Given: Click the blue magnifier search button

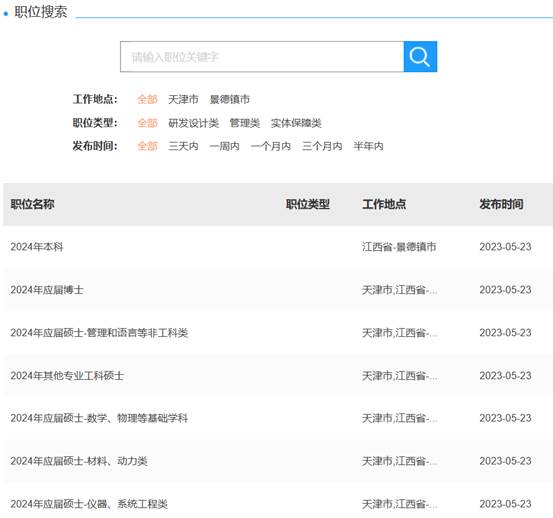Looking at the screenshot, I should (420, 56).
